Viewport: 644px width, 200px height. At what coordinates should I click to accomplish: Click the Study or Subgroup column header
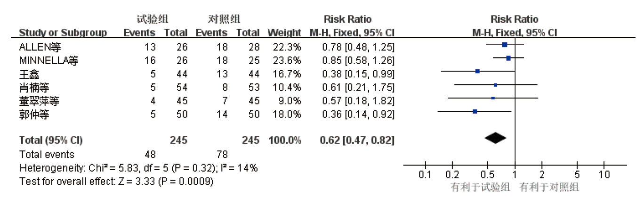pos(63,33)
